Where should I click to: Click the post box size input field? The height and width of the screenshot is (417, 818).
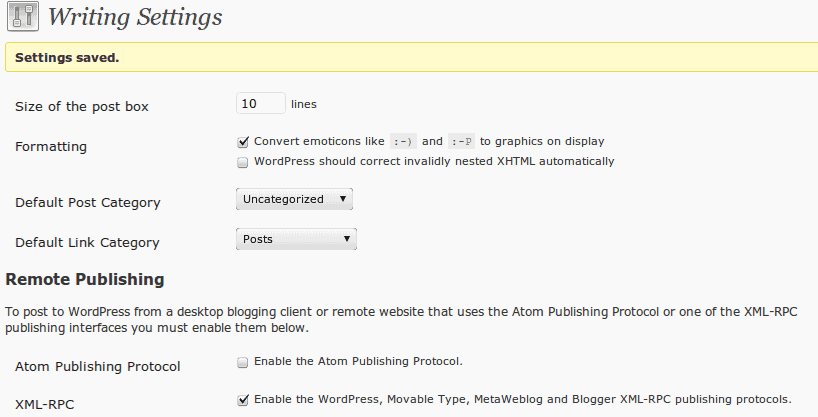pyautogui.click(x=261, y=103)
